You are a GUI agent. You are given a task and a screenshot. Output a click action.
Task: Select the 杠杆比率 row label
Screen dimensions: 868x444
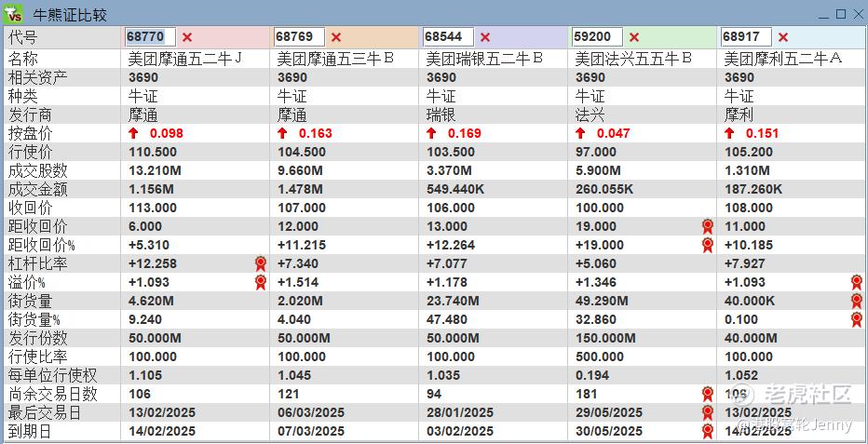pos(37,263)
